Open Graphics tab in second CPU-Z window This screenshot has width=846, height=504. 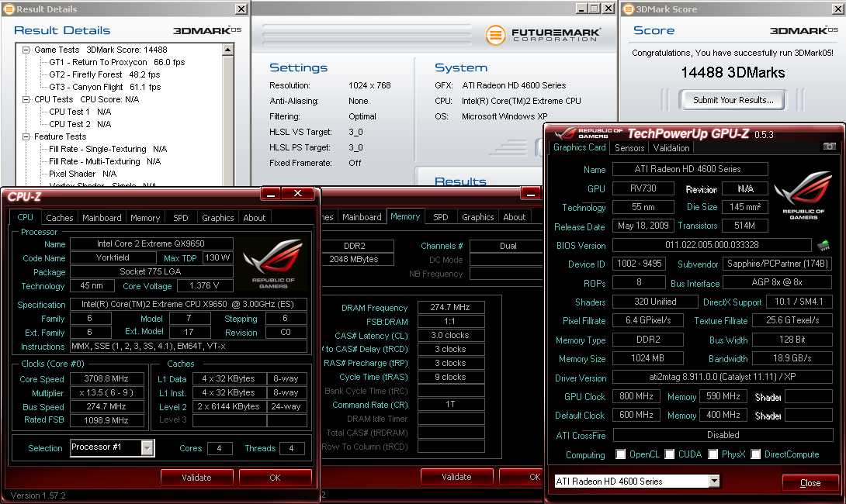tap(477, 216)
